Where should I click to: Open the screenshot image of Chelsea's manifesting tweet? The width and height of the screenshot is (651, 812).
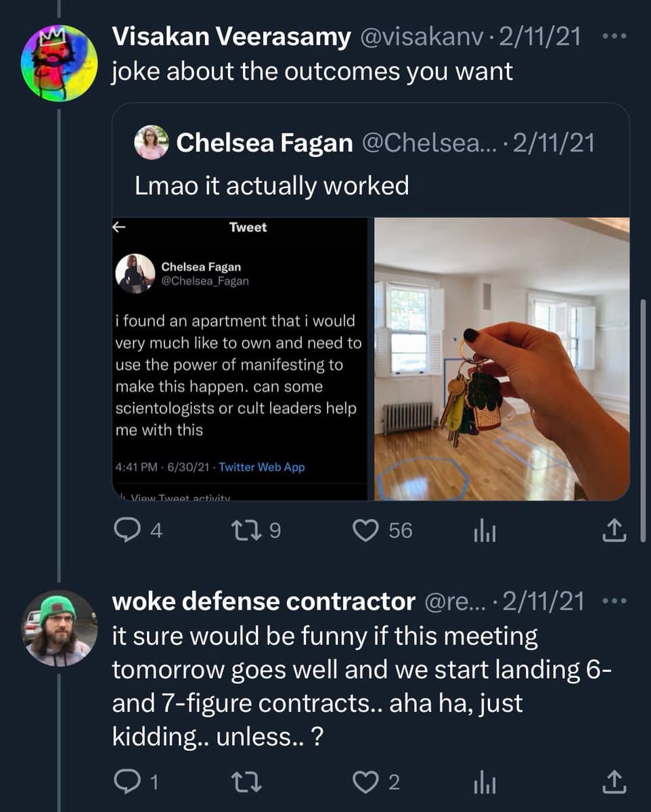point(242,359)
